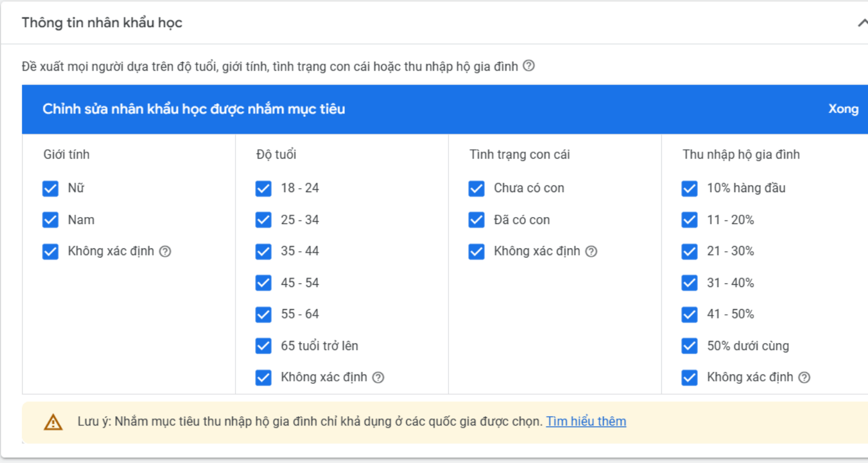The height and width of the screenshot is (463, 868).
Task: Click help icon next to household income Không xác định
Action: (804, 377)
